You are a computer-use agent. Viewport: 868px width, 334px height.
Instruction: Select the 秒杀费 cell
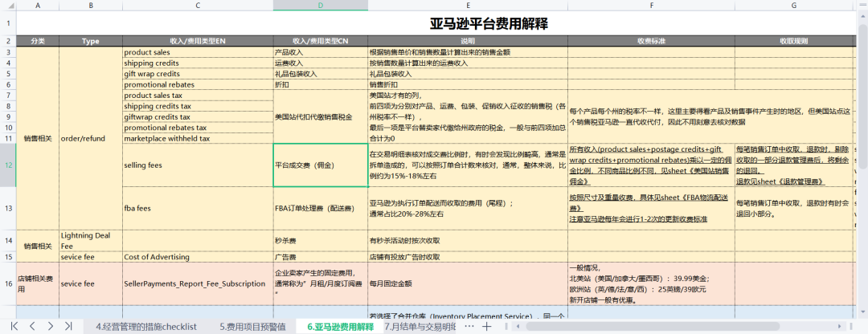click(321, 241)
